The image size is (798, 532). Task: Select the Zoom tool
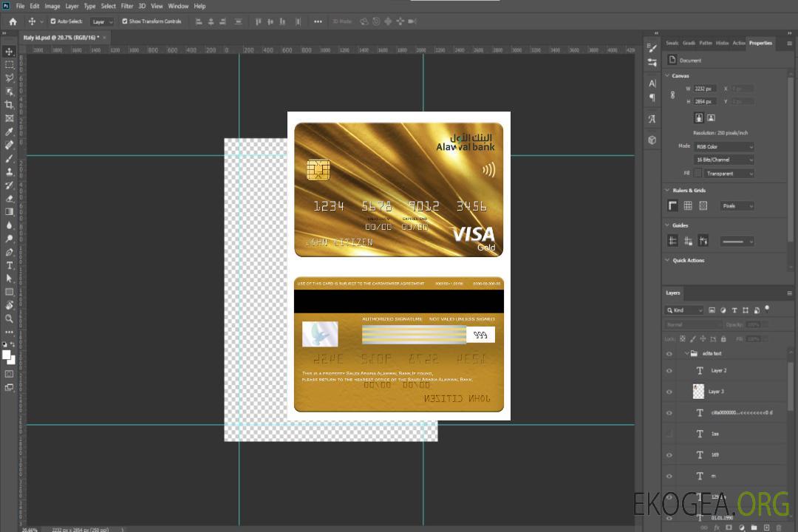pyautogui.click(x=9, y=318)
